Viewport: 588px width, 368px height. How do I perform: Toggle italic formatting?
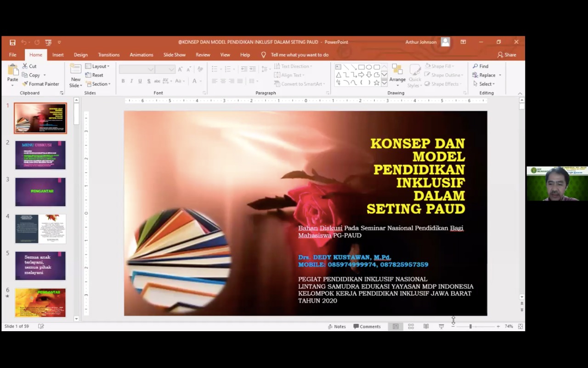click(131, 81)
